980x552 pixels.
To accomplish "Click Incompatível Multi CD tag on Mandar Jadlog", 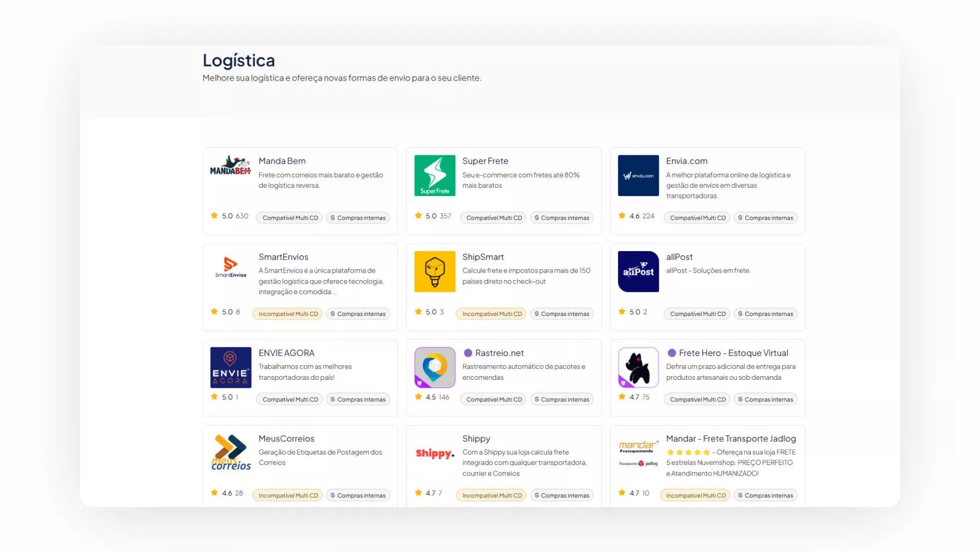I will (x=696, y=495).
